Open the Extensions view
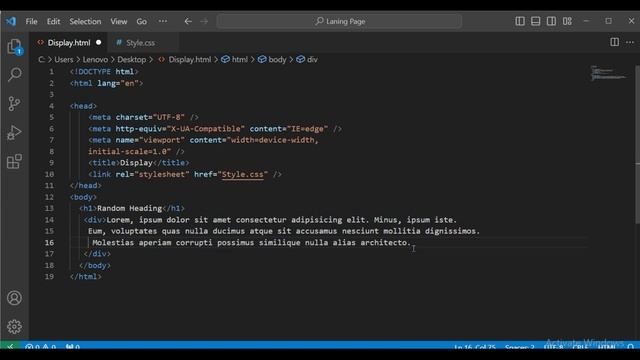 [15, 161]
